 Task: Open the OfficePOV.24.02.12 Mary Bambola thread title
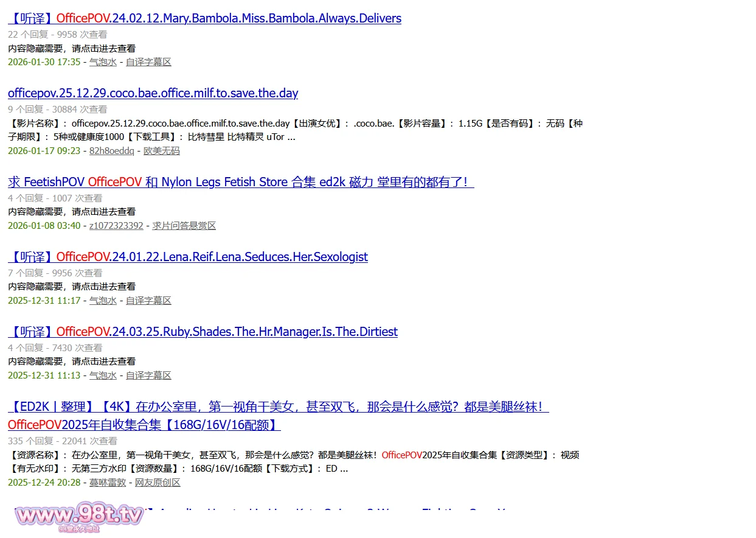coord(204,18)
